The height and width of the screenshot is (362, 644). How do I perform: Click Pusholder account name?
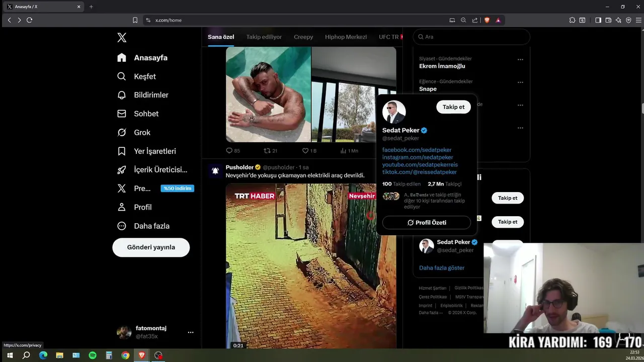[x=239, y=167]
